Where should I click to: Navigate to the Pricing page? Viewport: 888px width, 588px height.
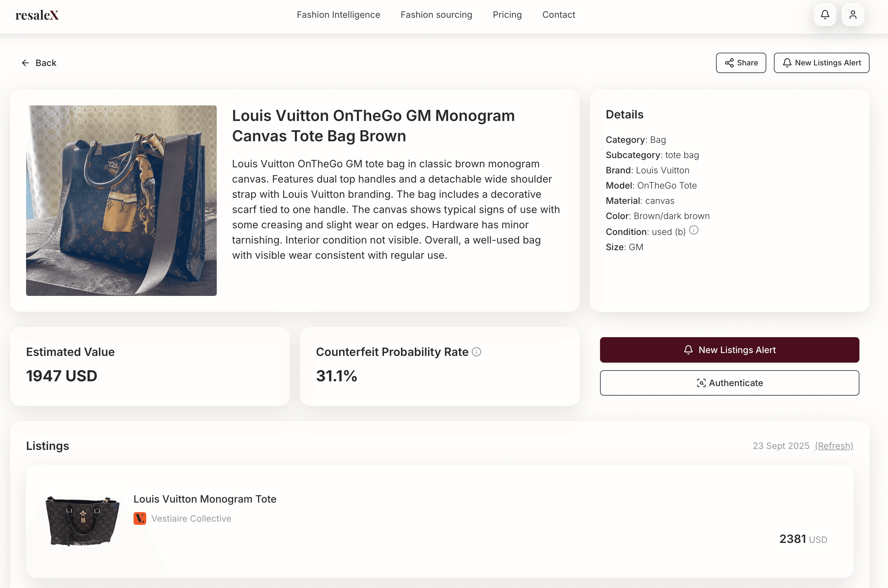click(507, 15)
